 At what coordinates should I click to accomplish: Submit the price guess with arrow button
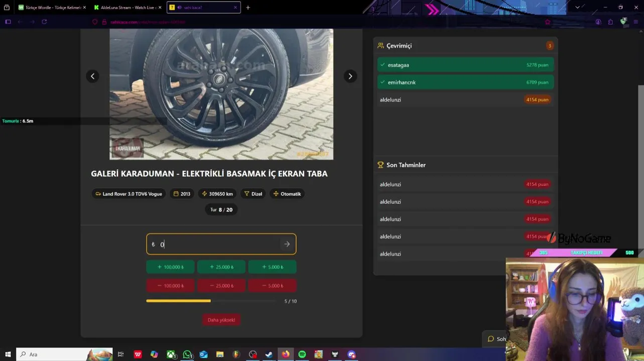click(x=287, y=244)
